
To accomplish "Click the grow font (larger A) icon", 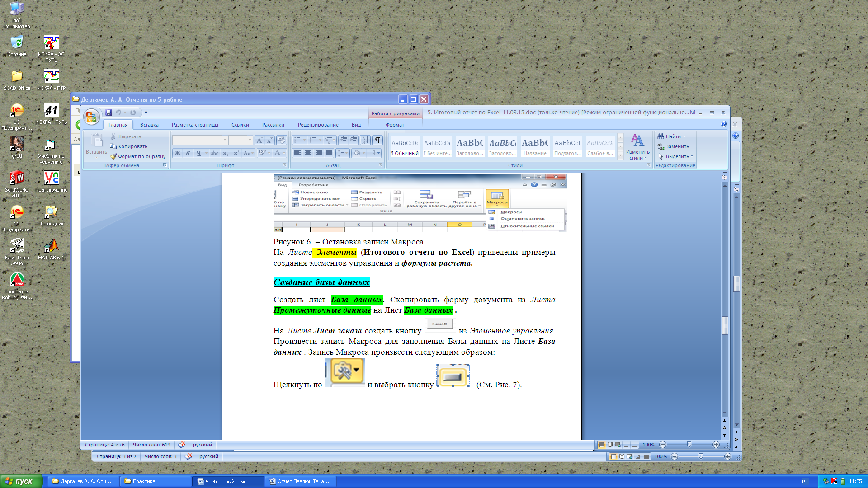I will tap(259, 140).
